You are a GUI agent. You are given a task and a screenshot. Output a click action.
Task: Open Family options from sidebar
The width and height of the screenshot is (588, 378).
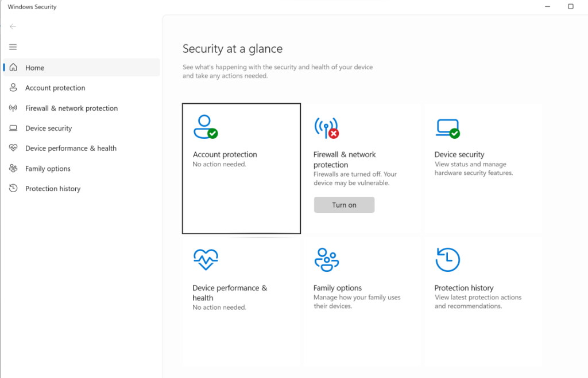[48, 169]
